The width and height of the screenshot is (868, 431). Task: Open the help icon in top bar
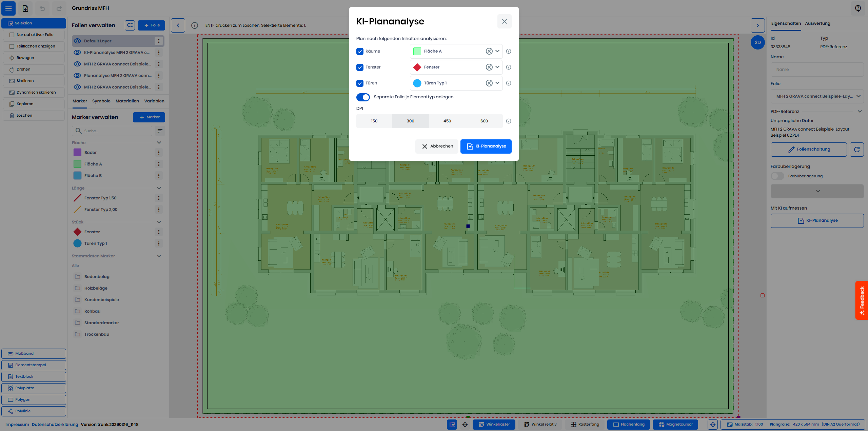click(x=858, y=8)
